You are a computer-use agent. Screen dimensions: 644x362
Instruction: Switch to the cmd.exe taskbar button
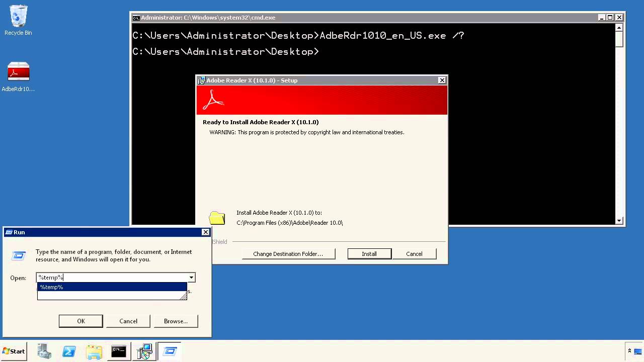pyautogui.click(x=119, y=351)
